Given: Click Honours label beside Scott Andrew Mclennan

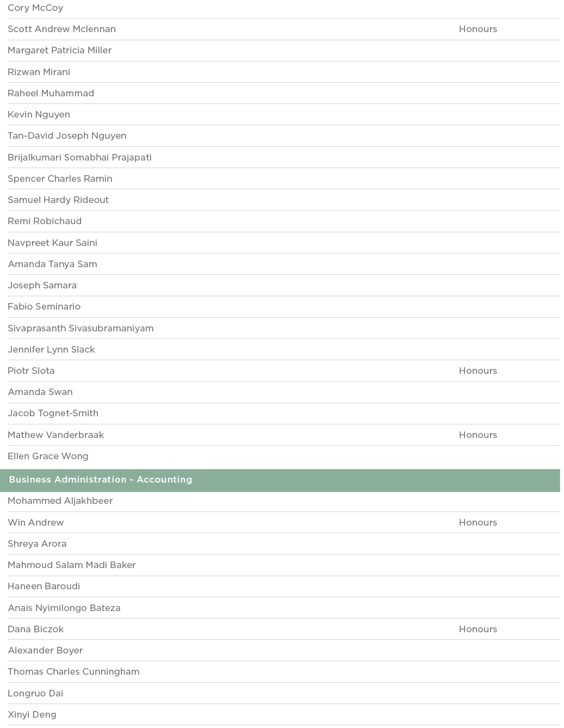Looking at the screenshot, I should pos(478,29).
